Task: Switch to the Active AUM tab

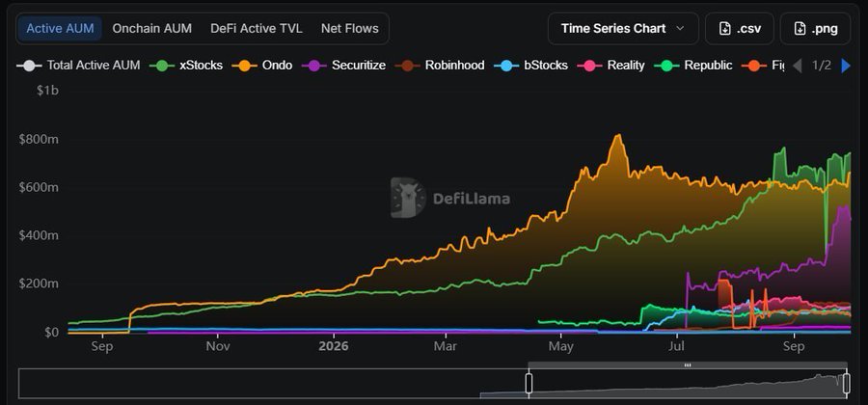Action: pos(60,28)
